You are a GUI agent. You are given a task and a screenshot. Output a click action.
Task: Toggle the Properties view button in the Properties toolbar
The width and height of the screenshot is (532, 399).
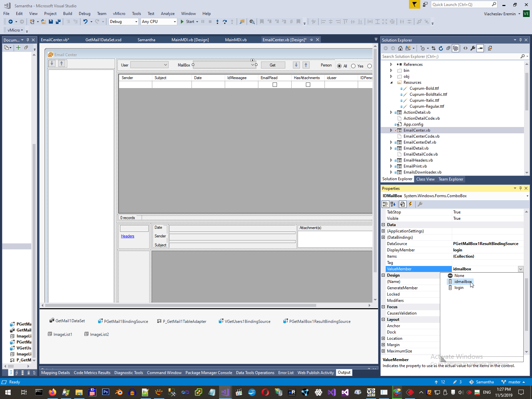(402, 204)
